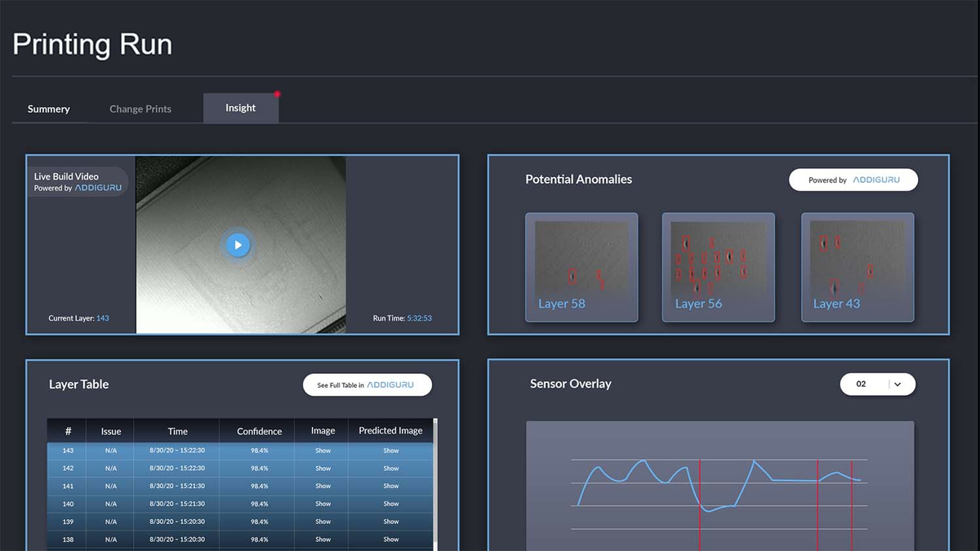This screenshot has width=980, height=551.
Task: Play the live build video
Action: click(x=238, y=245)
